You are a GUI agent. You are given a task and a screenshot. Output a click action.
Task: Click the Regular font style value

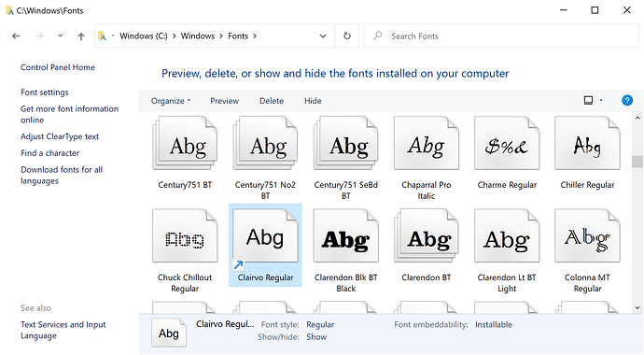pos(320,324)
